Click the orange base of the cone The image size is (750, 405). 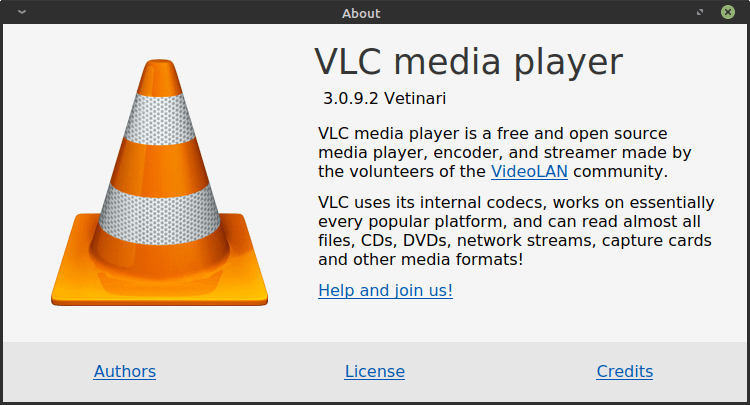click(x=160, y=285)
